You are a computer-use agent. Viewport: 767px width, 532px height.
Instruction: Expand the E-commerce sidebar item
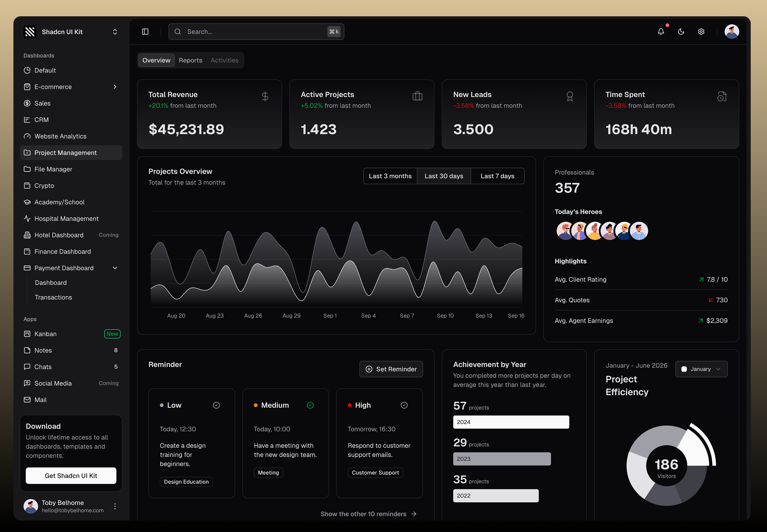pos(115,87)
